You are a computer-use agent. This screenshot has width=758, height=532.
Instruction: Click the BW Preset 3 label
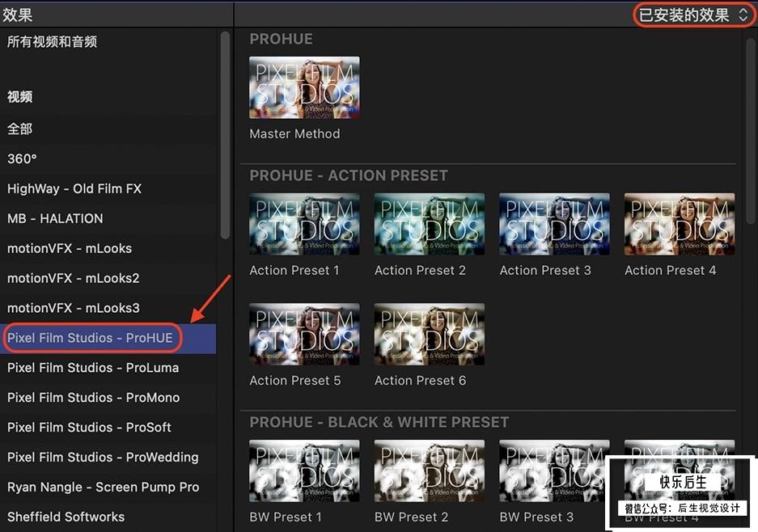click(536, 517)
